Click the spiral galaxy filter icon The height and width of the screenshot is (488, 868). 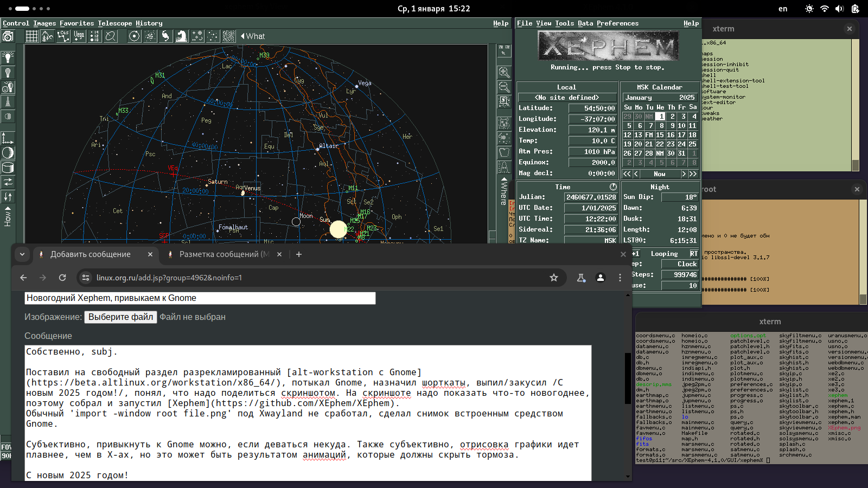(166, 36)
